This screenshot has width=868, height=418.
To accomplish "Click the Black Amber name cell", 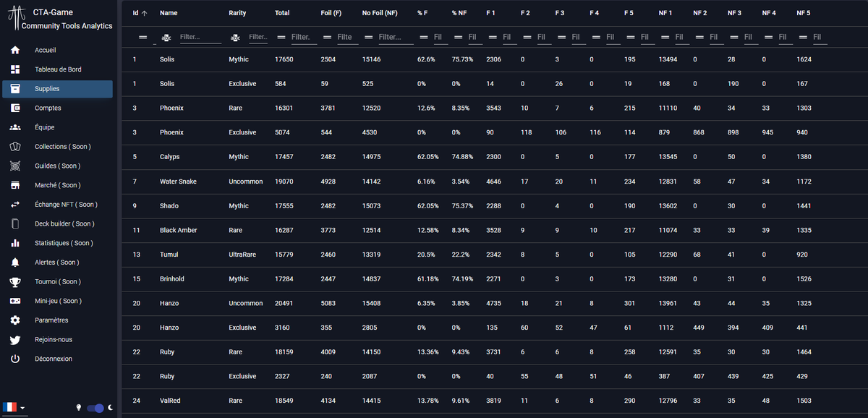I will [x=178, y=230].
